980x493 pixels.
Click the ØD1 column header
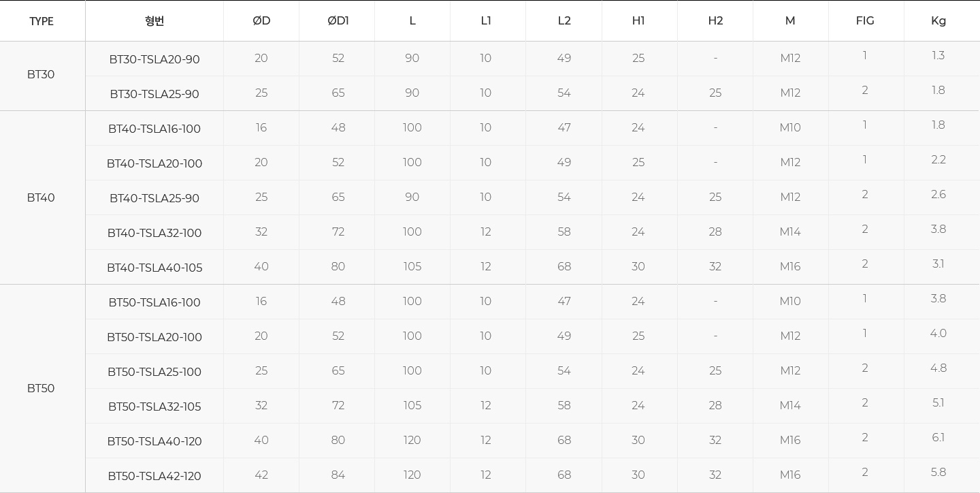(338, 20)
